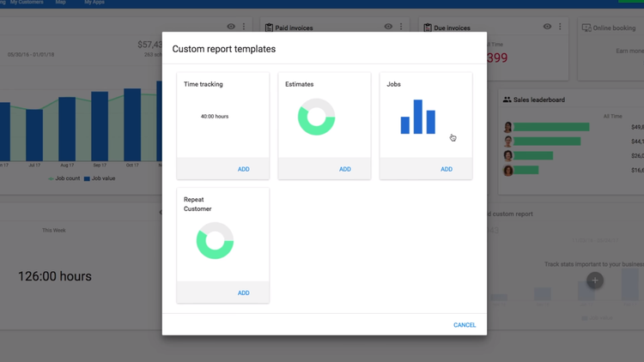Click the Due invoices clipboard icon

click(428, 27)
